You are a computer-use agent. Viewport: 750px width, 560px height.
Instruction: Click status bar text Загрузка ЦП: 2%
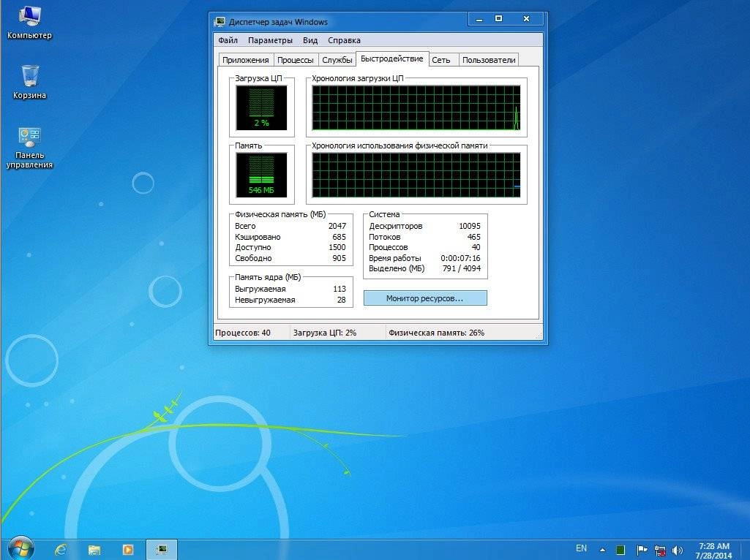(x=325, y=333)
